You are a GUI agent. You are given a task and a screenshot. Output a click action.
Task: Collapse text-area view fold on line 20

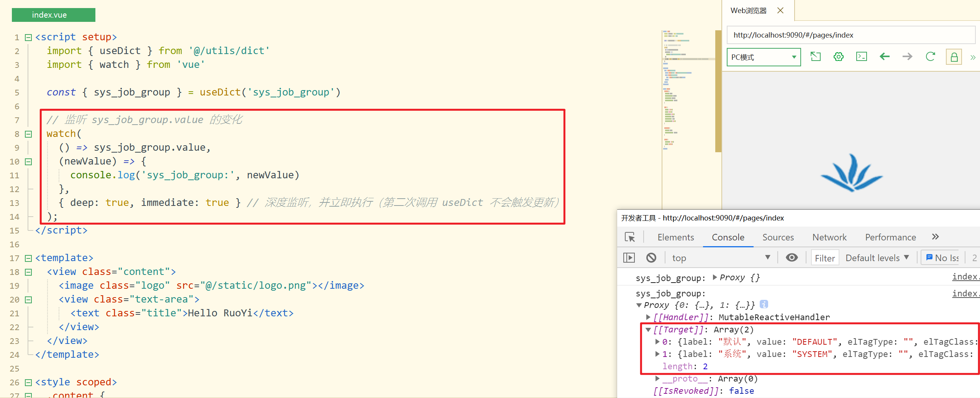(28, 299)
